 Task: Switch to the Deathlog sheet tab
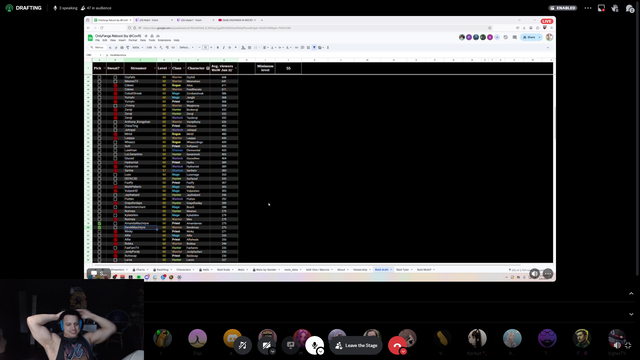pos(162,270)
